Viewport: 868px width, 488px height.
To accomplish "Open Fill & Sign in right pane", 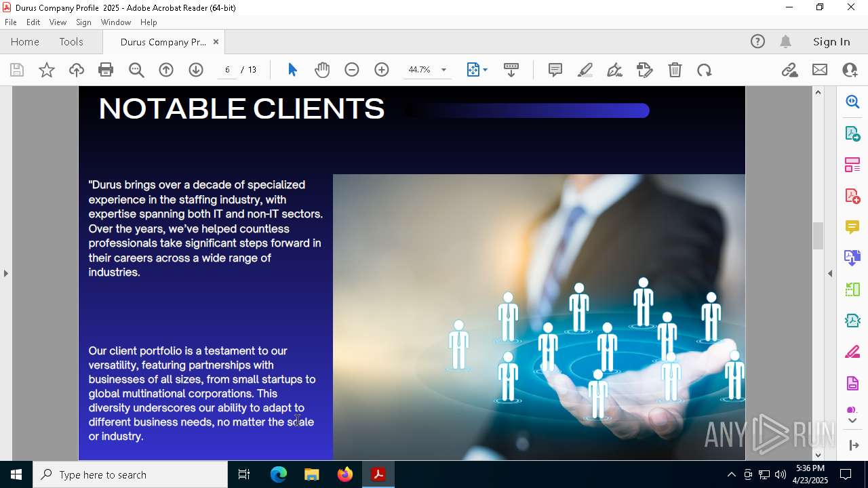I will coord(852,352).
